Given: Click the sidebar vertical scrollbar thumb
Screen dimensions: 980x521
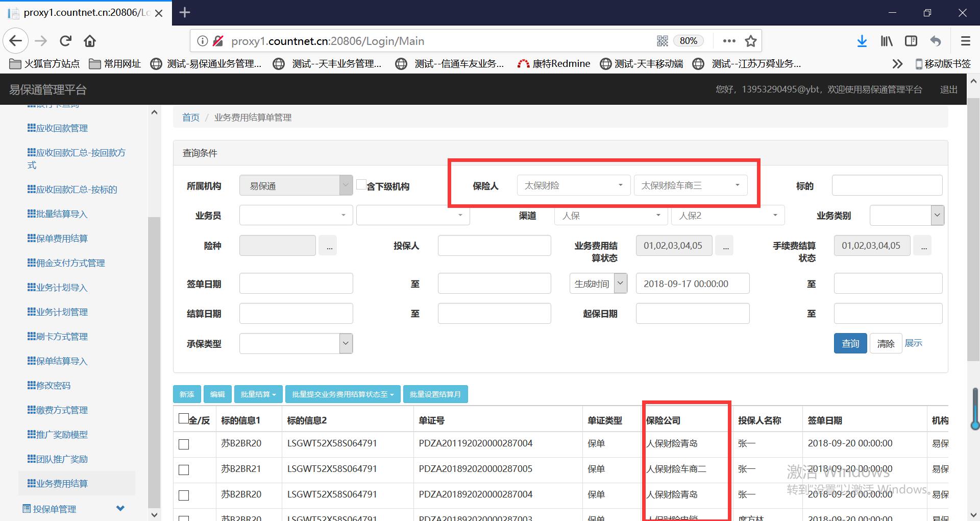Looking at the screenshot, I should 154,358.
